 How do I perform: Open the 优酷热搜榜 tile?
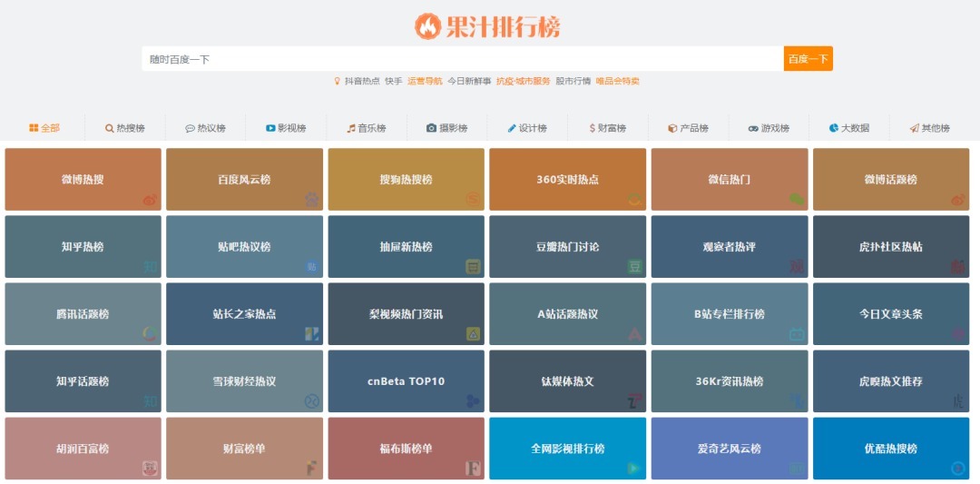(890, 449)
